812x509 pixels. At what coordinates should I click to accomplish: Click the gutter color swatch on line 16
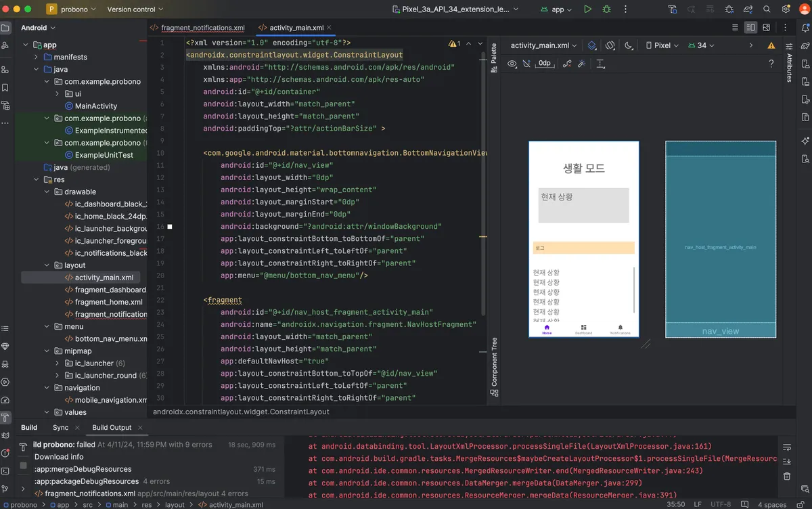pos(170,227)
